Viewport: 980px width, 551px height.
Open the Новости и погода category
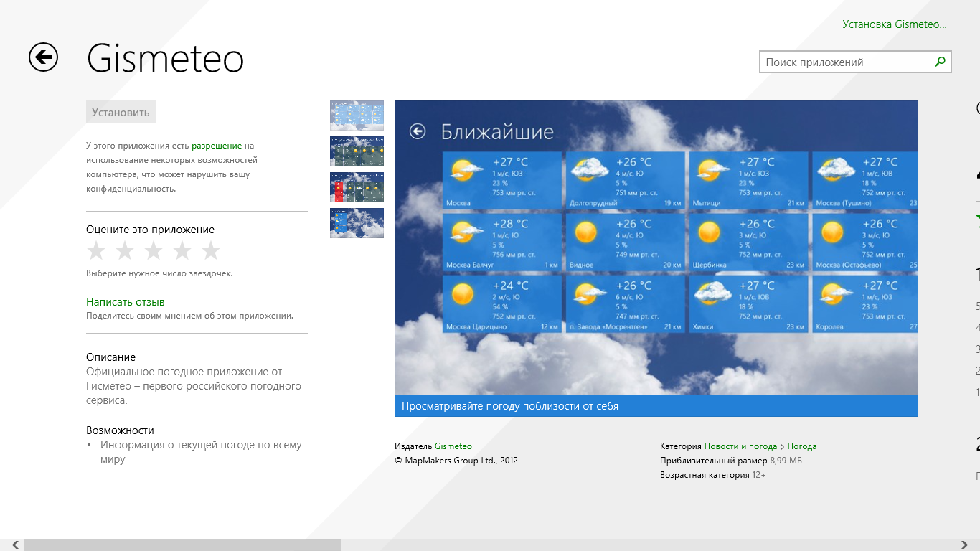point(740,446)
